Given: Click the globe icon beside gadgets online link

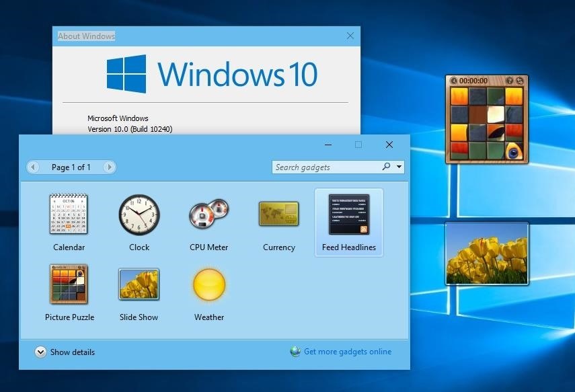Looking at the screenshot, I should pyautogui.click(x=295, y=352).
